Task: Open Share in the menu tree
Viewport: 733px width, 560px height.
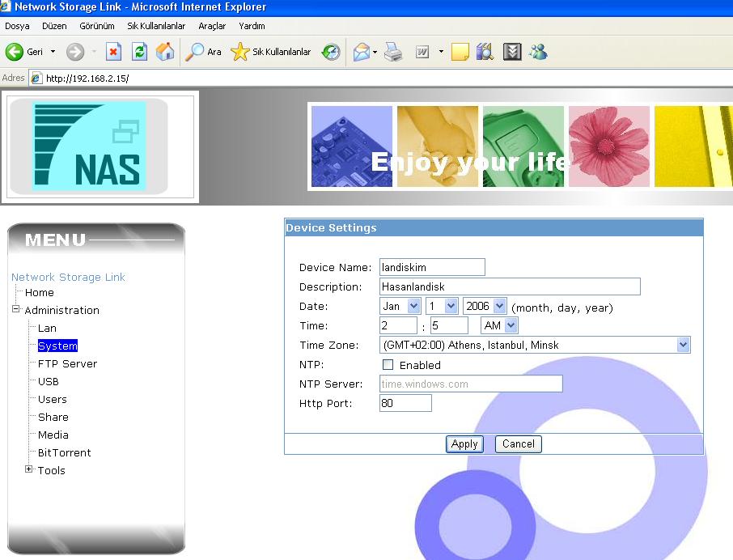Action: (53, 417)
